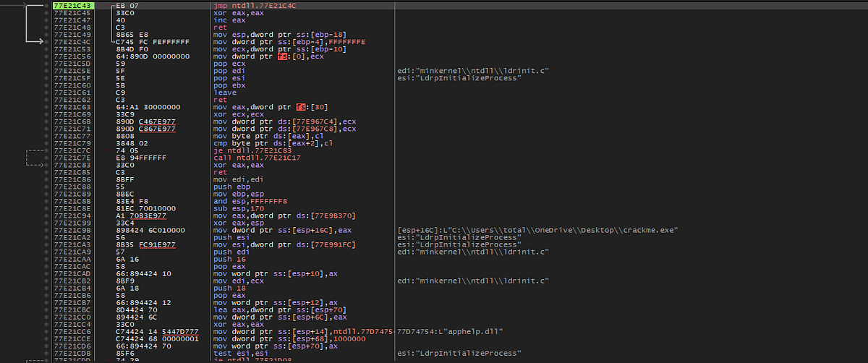Viewport: 868px width, 363px height.
Task: Toggle breakpoint dot beside address 77E21C7E
Action: [46, 157]
